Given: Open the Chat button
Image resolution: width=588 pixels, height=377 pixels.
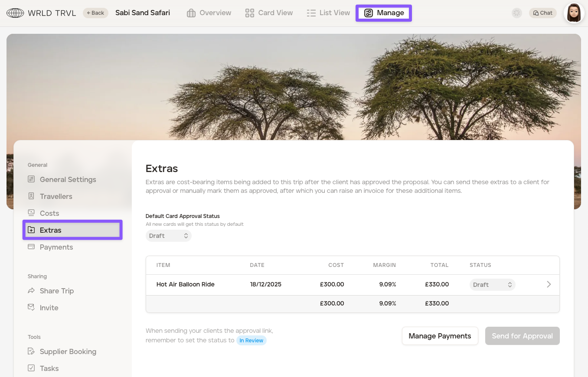Looking at the screenshot, I should click(x=542, y=13).
